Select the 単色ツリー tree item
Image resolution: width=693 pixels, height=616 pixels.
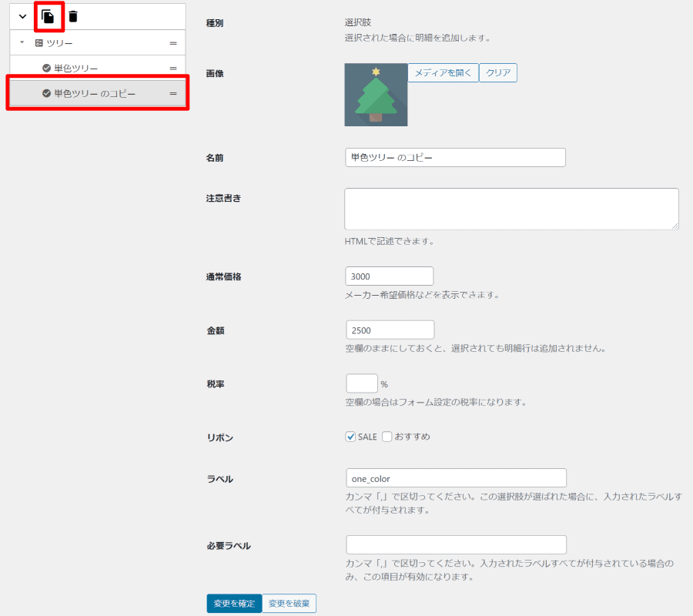pyautogui.click(x=97, y=68)
